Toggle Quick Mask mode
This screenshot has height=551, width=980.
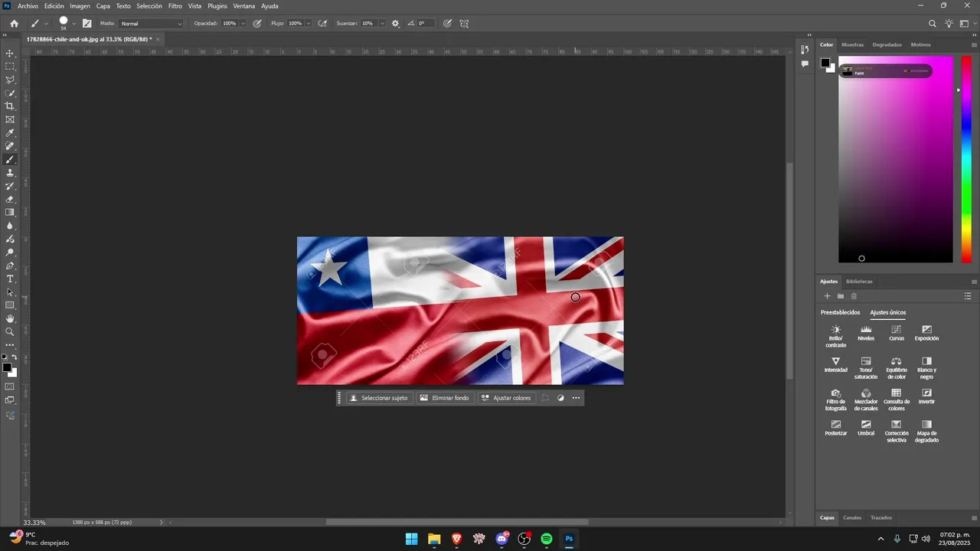click(10, 386)
